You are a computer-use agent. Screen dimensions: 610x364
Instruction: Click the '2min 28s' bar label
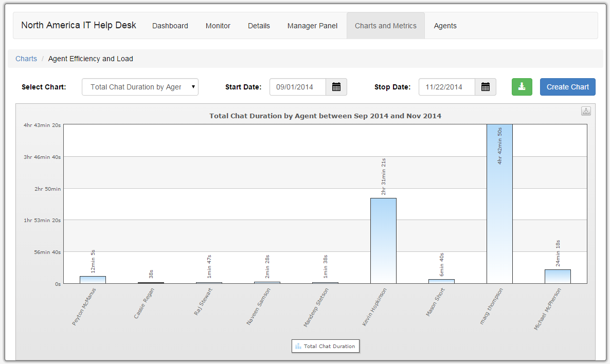267,267
